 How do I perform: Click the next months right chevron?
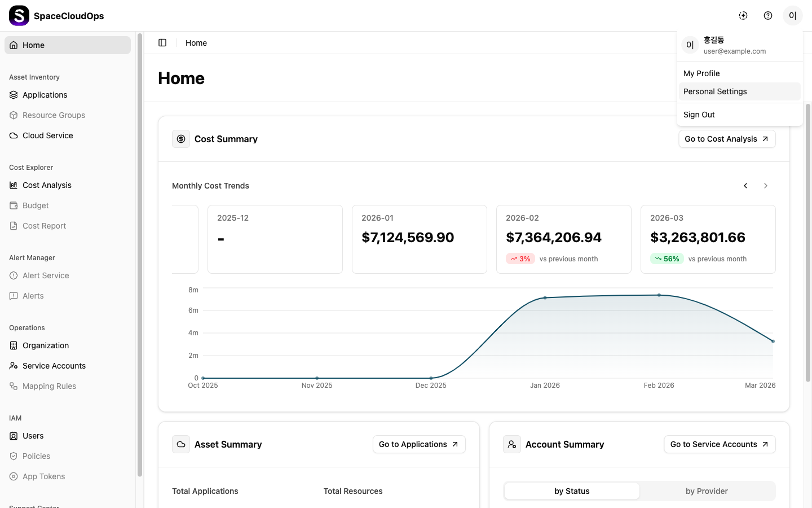tap(766, 186)
